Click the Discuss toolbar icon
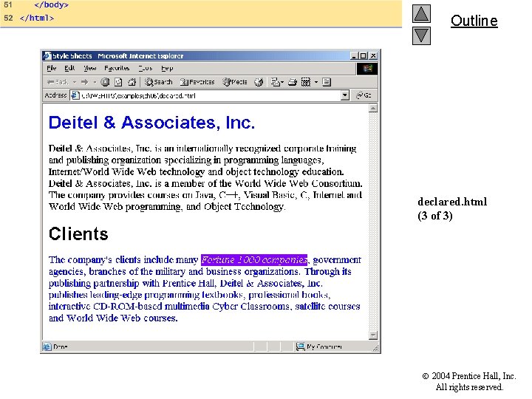The width and height of the screenshot is (532, 399). pos(327,82)
